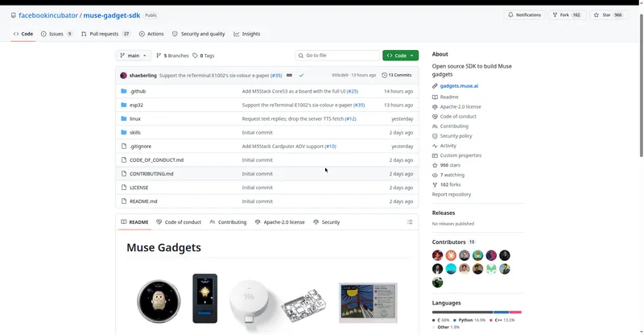Open pull request #25 link
The width and height of the screenshot is (644, 335).
pyautogui.click(x=353, y=91)
